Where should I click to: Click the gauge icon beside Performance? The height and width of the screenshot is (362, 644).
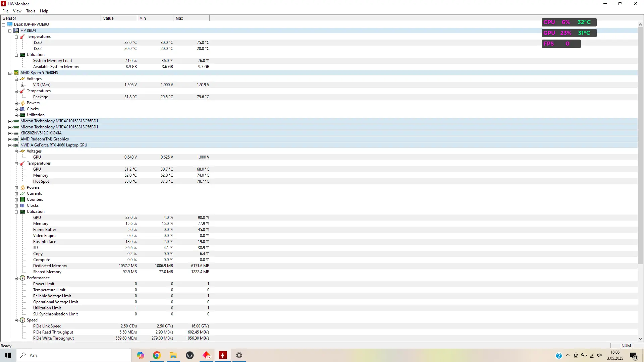tap(22, 278)
